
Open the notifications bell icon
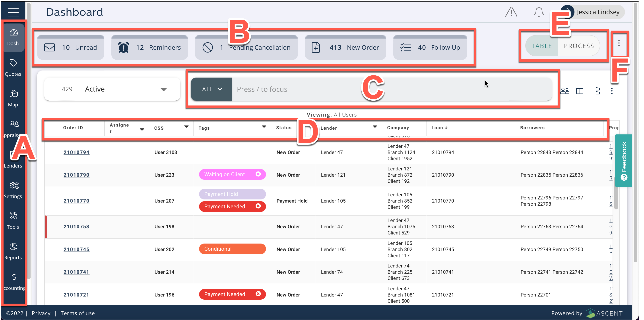[x=539, y=12]
